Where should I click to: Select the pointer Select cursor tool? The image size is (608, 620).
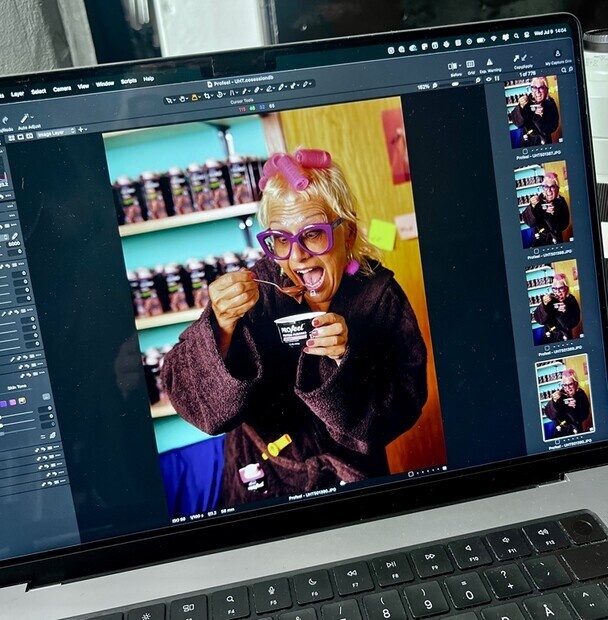coord(170,101)
